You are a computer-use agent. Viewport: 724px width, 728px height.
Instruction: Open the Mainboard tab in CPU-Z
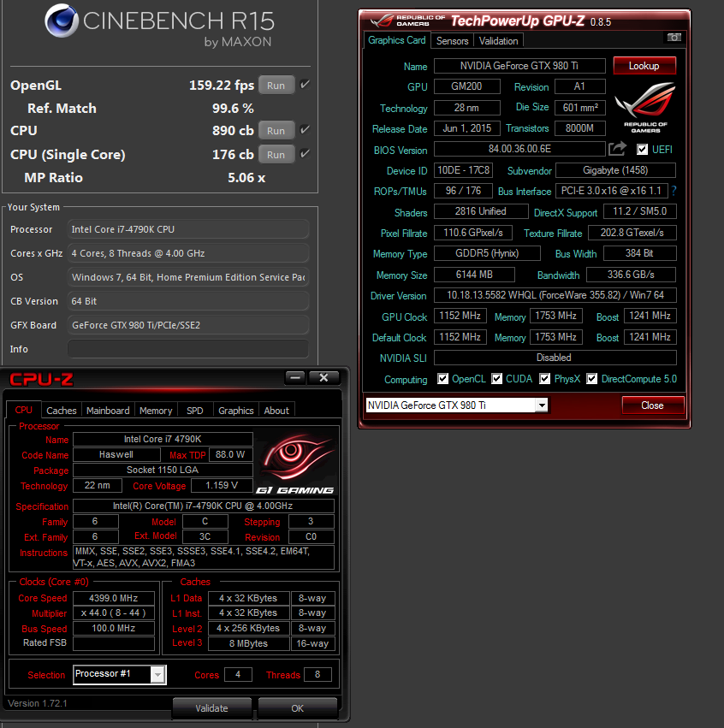coord(108,411)
